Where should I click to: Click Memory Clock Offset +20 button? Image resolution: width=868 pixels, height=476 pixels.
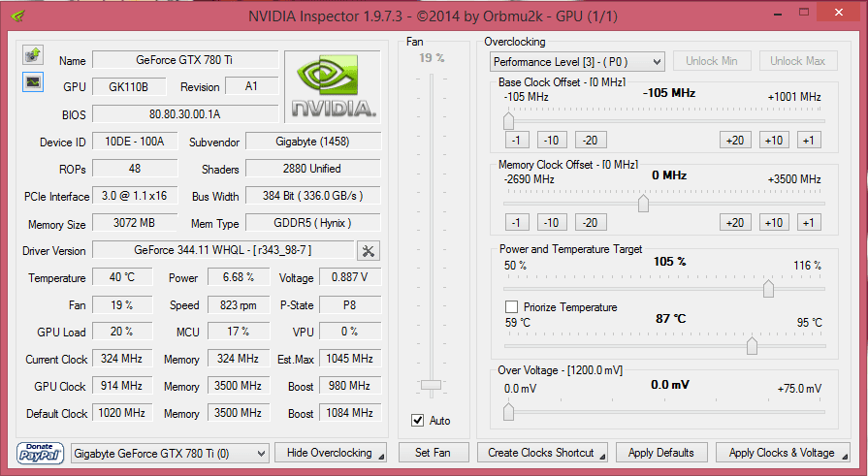(x=735, y=223)
